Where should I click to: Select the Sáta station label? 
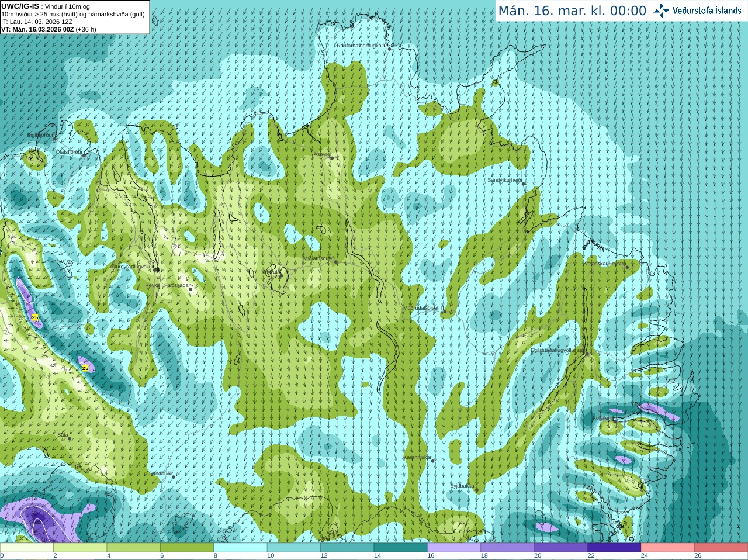pyautogui.click(x=63, y=435)
